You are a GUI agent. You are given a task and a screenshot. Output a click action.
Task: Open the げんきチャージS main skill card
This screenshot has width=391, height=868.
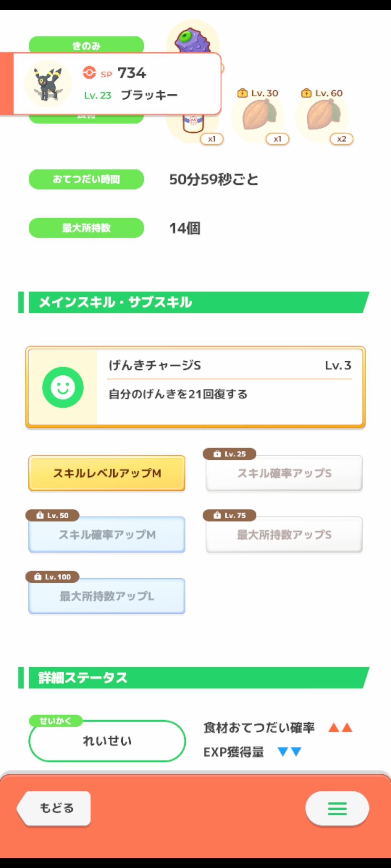point(195,387)
